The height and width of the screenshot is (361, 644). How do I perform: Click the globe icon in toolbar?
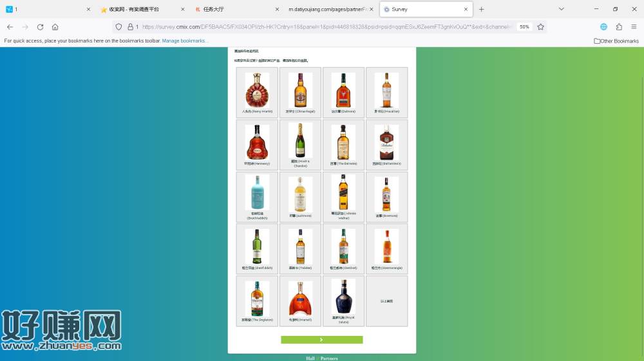tap(603, 27)
